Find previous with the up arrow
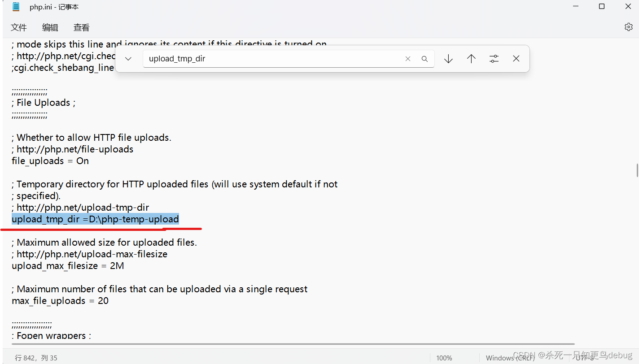This screenshot has width=639, height=364. click(x=471, y=59)
